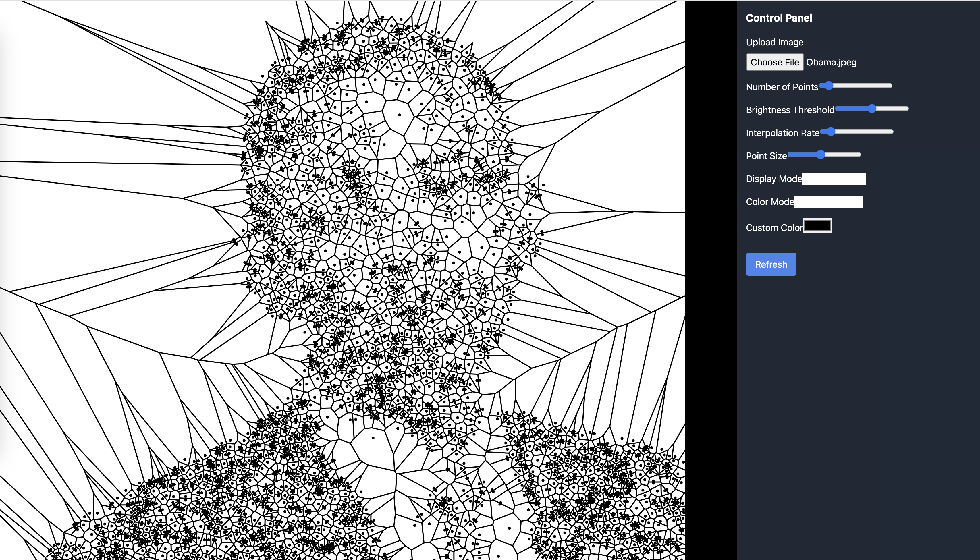Click the Upload Image label
The image size is (980, 560).
tap(775, 42)
